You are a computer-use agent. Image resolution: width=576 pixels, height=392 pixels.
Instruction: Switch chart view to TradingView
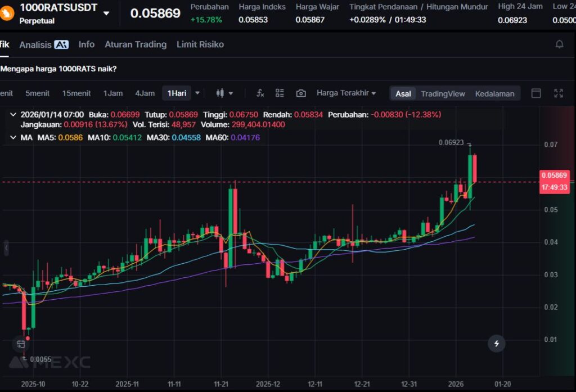[443, 93]
